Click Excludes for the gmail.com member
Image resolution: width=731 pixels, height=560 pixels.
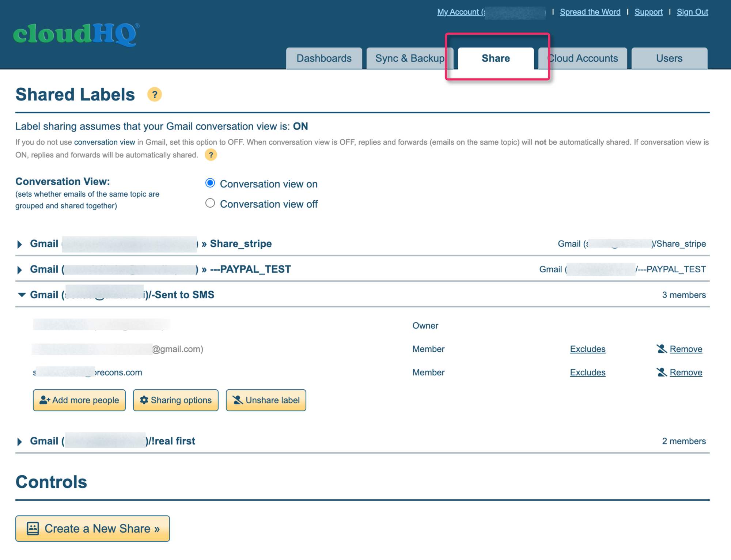coord(588,349)
